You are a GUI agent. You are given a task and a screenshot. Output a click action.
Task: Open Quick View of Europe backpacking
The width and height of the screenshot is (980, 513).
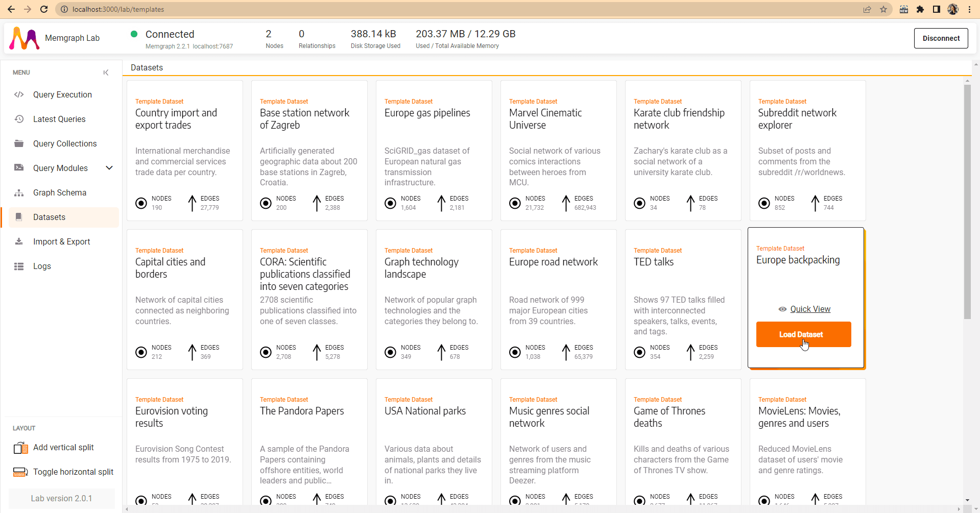point(809,309)
